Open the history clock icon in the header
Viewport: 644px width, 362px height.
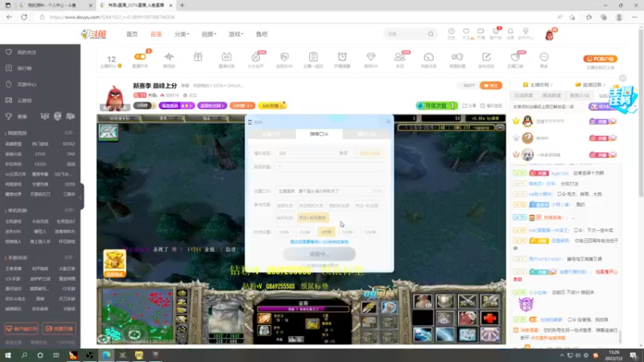tap(451, 31)
